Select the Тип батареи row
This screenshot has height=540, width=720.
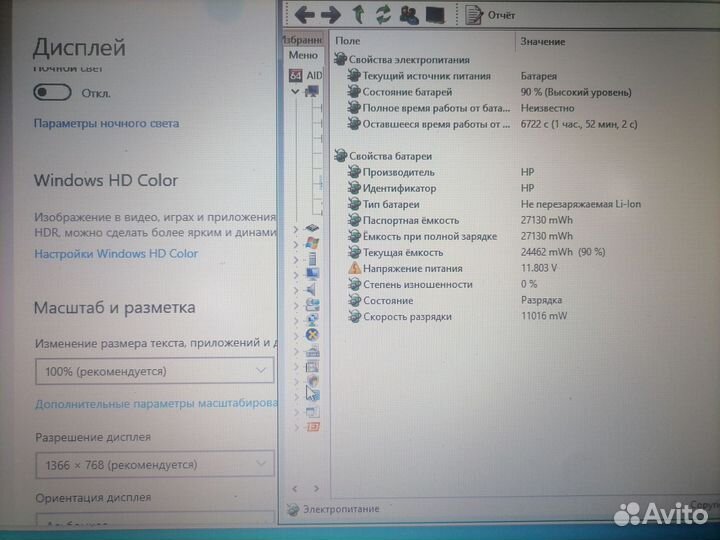click(496, 204)
